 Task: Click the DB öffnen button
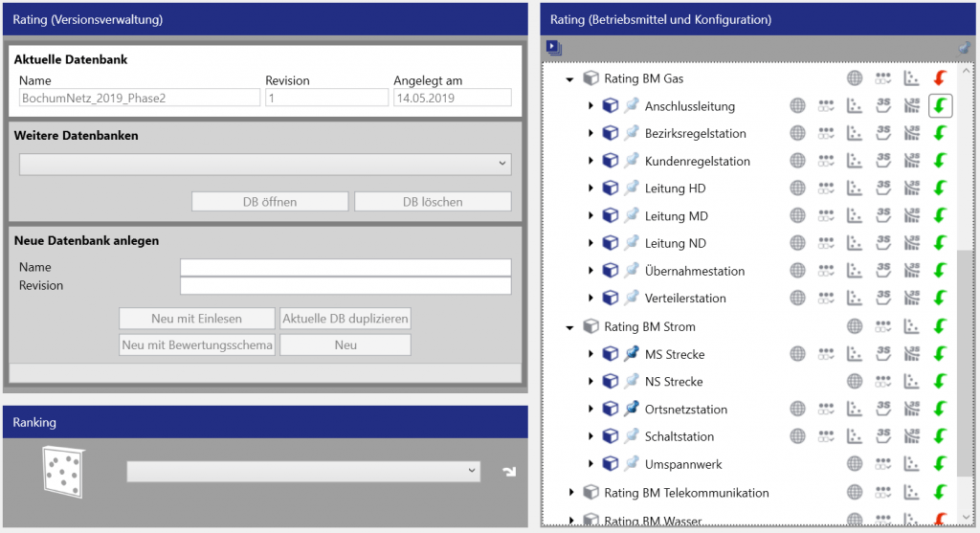pyautogui.click(x=270, y=202)
